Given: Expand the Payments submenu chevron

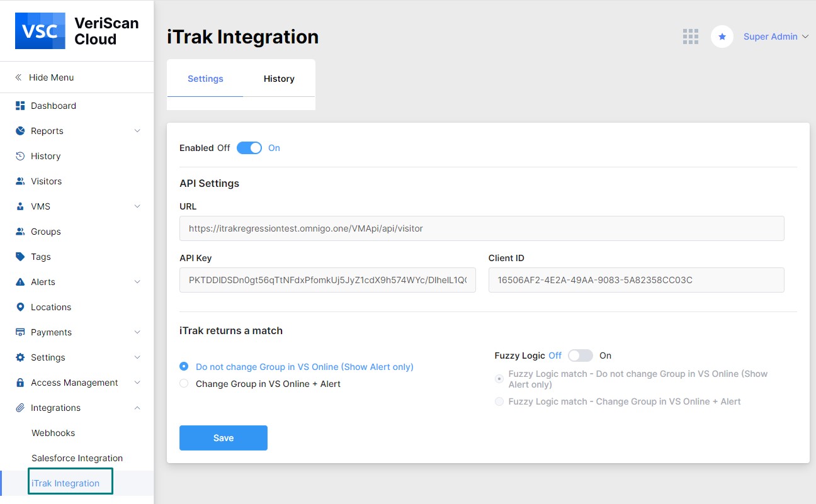Looking at the screenshot, I should (x=137, y=332).
